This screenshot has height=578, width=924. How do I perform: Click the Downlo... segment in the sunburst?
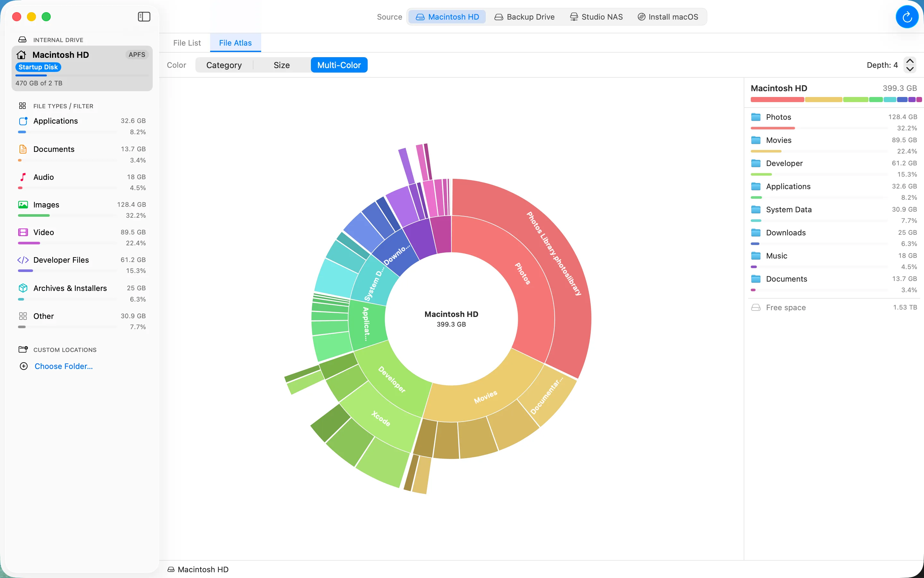(396, 254)
